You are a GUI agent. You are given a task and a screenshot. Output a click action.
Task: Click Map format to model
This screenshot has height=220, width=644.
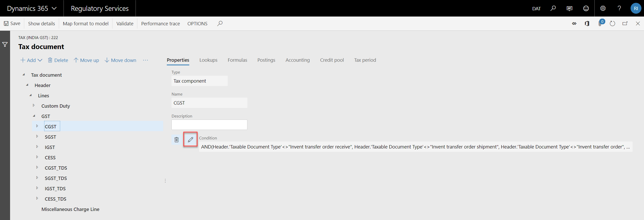[x=85, y=23]
